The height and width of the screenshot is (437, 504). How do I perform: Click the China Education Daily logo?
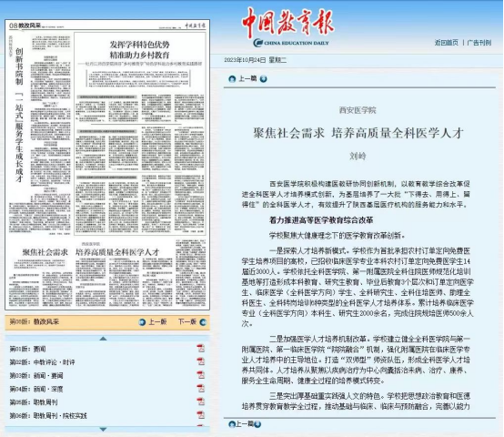tap(288, 27)
